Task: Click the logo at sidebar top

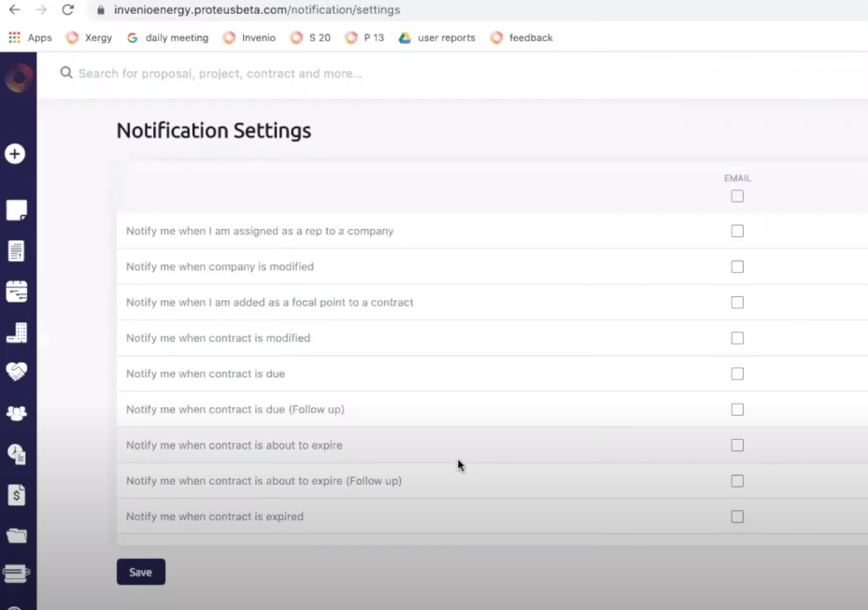Action: [x=18, y=78]
